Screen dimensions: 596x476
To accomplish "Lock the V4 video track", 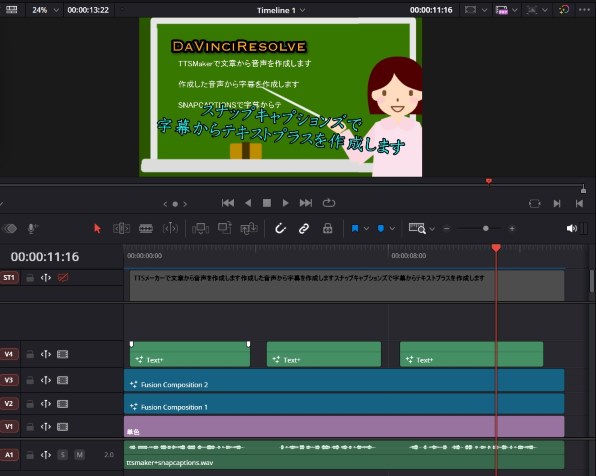I will 30,354.
